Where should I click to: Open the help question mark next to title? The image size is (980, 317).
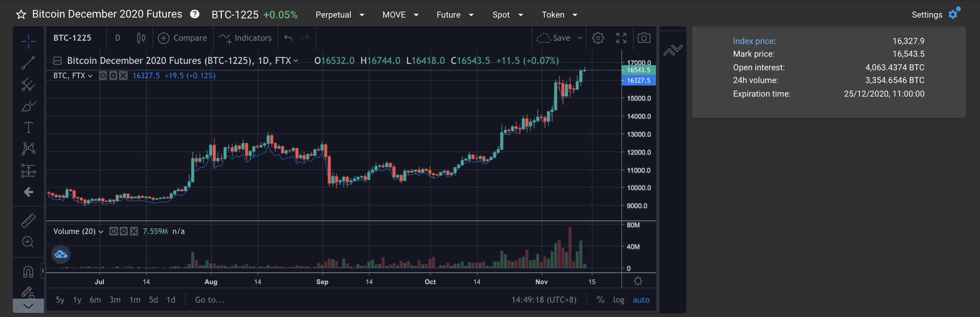click(x=195, y=14)
